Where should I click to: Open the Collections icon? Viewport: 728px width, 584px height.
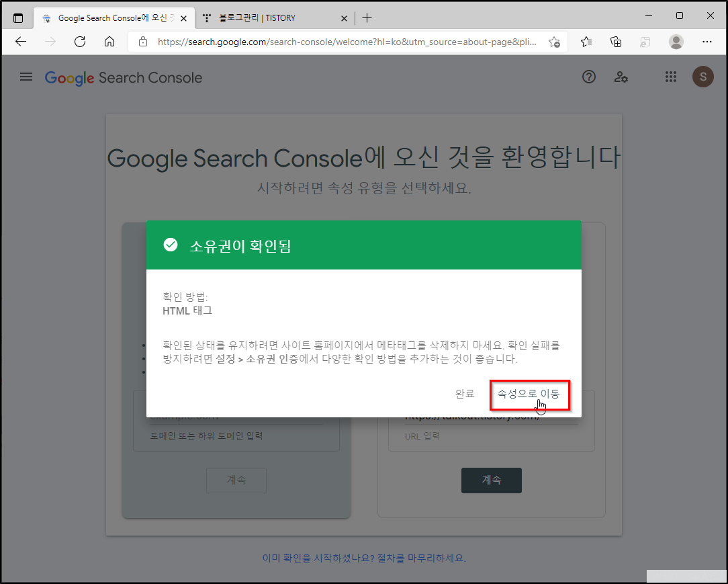[x=616, y=42]
